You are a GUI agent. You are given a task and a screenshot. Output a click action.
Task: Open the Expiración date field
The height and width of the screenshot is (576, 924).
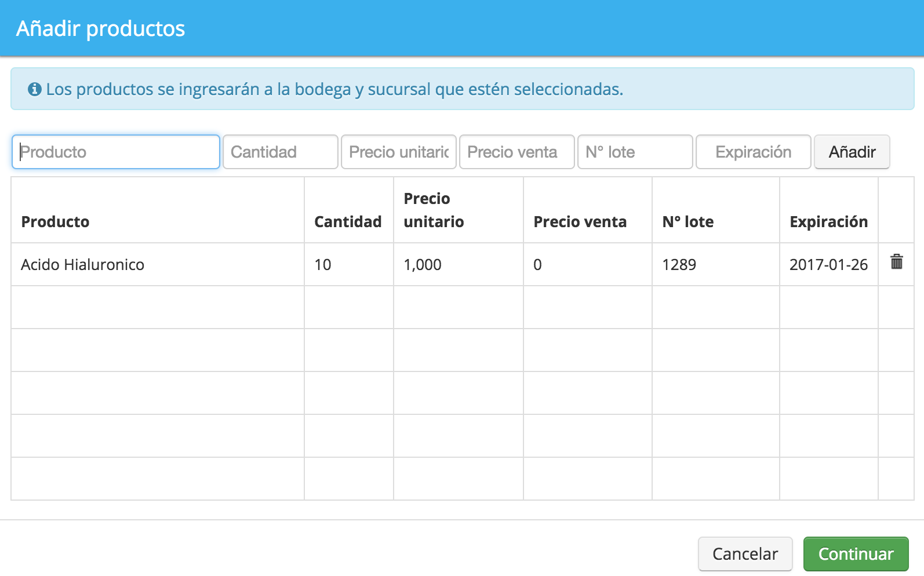[754, 152]
